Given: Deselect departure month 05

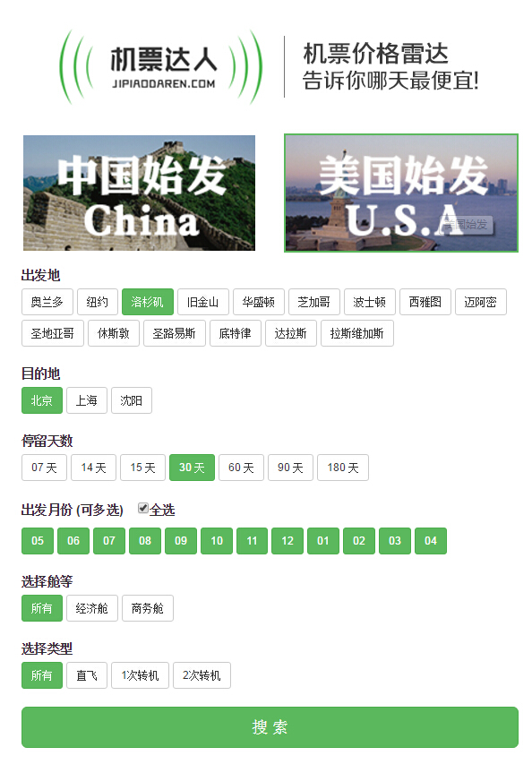Looking at the screenshot, I should coord(38,541).
